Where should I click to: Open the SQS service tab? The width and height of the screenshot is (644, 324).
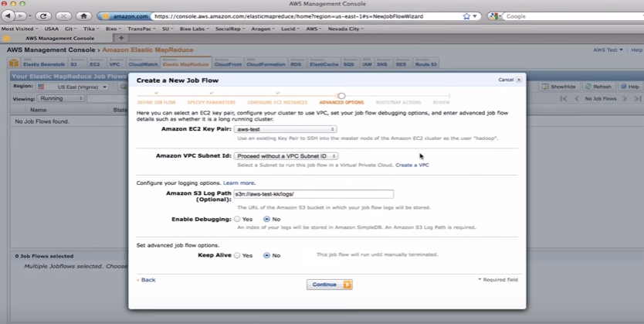(350, 63)
